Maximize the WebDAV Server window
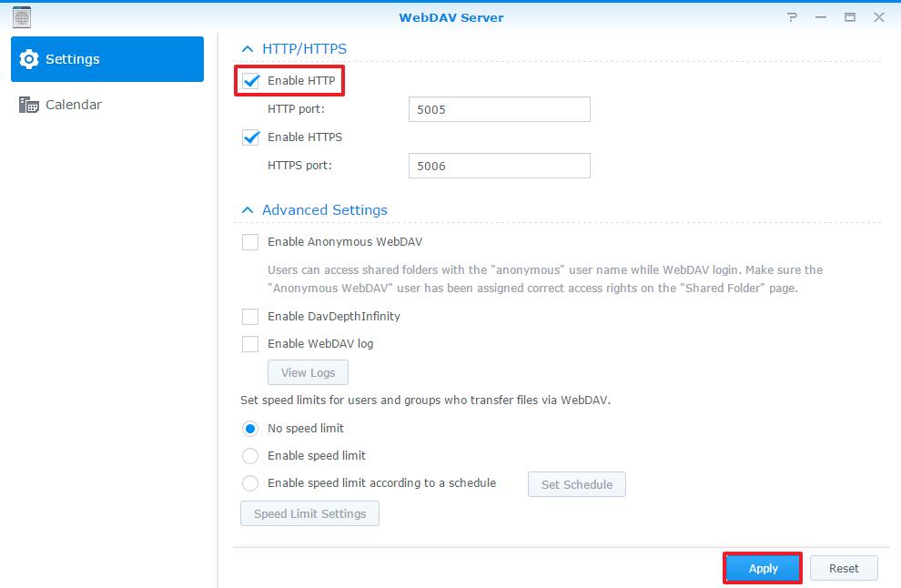 [850, 17]
